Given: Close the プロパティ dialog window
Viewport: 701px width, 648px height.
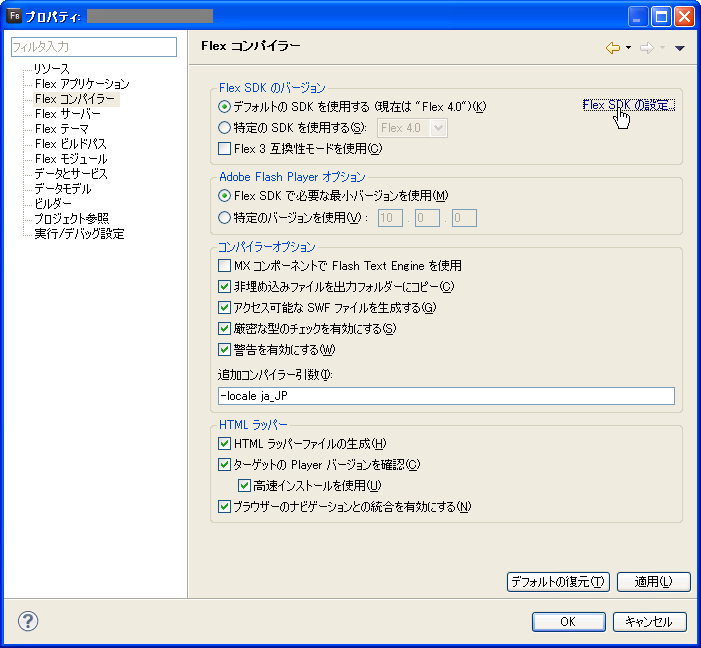Looking at the screenshot, I should (x=684, y=17).
